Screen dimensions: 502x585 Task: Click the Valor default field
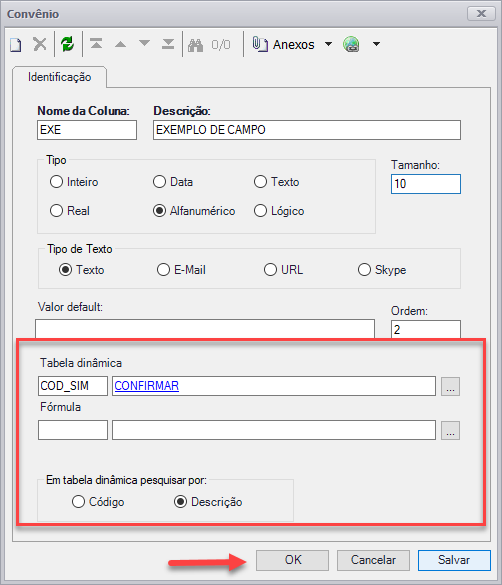[205, 329]
